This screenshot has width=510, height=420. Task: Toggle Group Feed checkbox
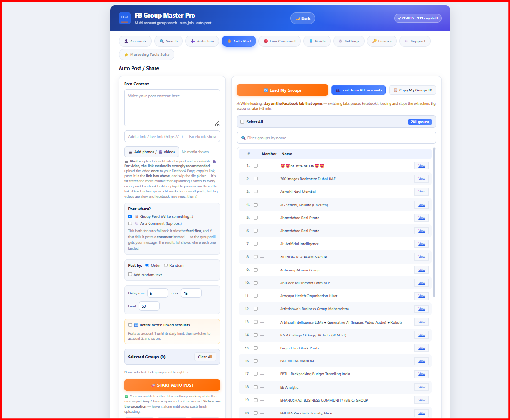click(x=130, y=216)
